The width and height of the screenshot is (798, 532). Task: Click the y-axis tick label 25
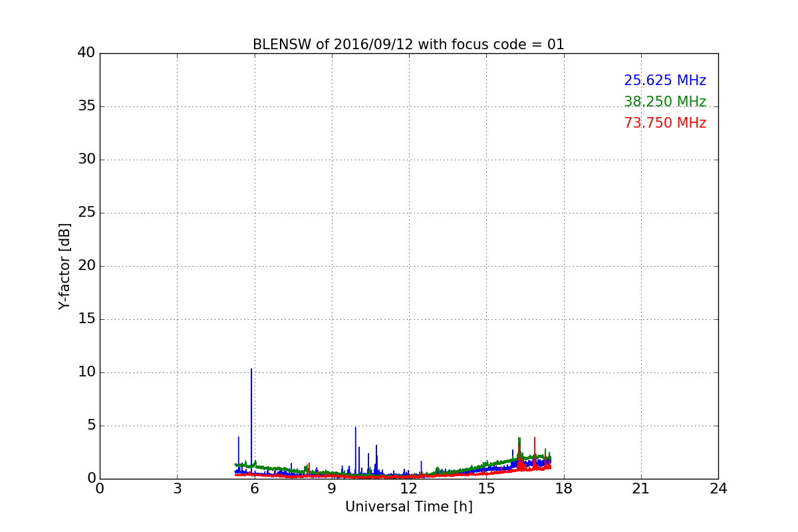tap(86, 213)
